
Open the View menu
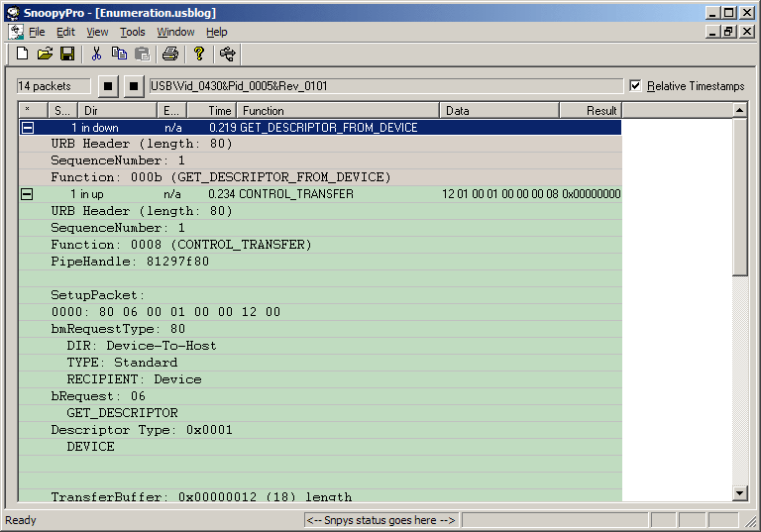[x=97, y=32]
